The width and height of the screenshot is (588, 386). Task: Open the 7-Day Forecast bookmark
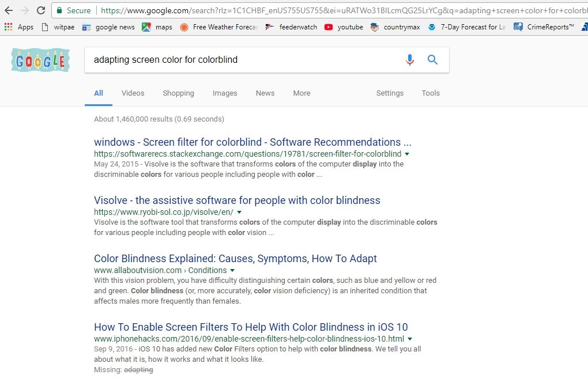(x=467, y=27)
